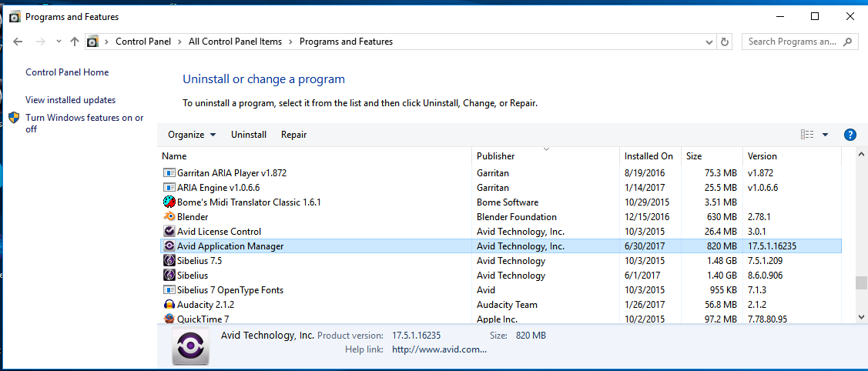
Task: Open the recent locations dropdown arrow
Action: (58, 42)
